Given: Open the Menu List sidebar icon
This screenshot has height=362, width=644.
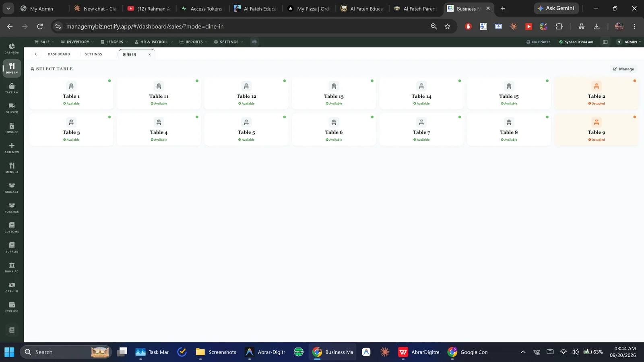Looking at the screenshot, I should (x=12, y=168).
